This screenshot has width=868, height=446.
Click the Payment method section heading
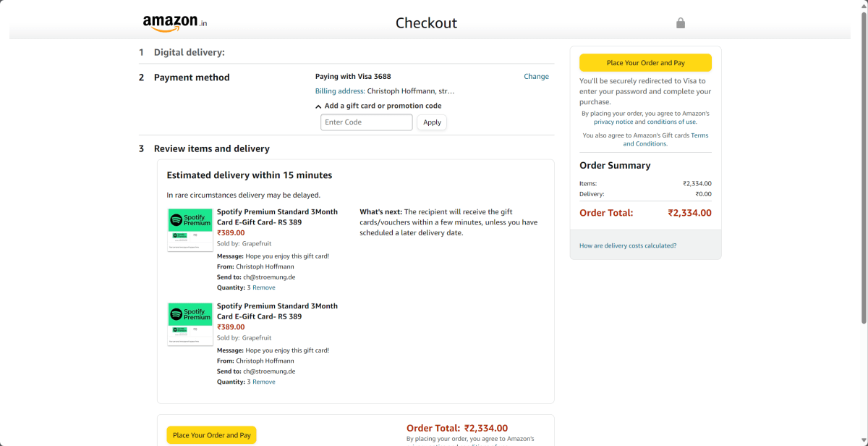coord(192,77)
